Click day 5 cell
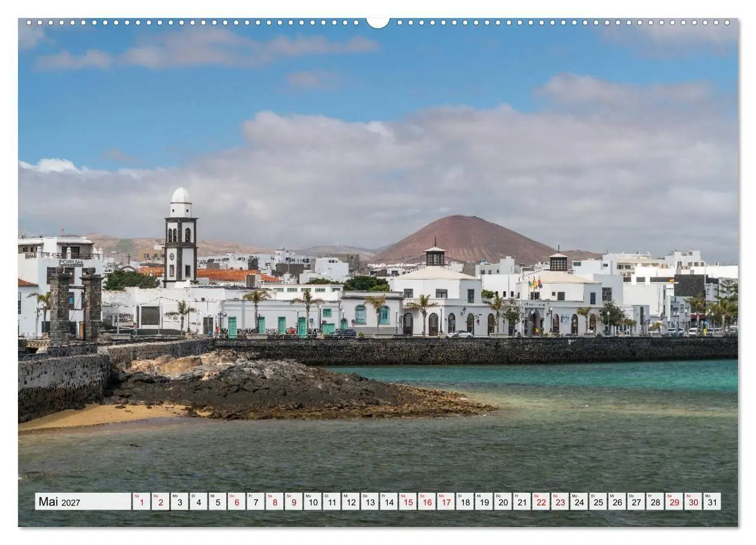The height and width of the screenshot is (545, 756). [x=217, y=502]
